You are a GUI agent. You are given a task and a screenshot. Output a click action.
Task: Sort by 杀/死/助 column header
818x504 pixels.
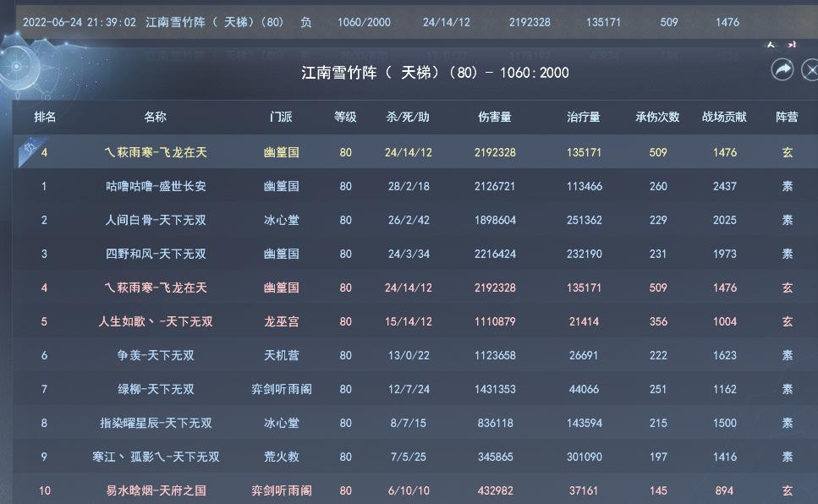tap(408, 117)
